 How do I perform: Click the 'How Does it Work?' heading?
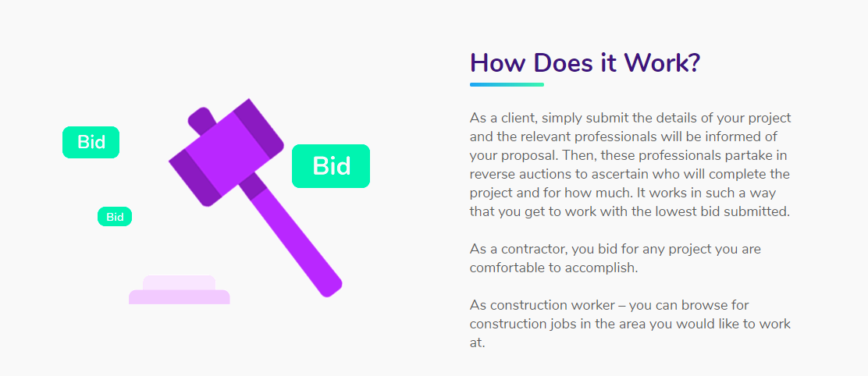click(x=585, y=63)
